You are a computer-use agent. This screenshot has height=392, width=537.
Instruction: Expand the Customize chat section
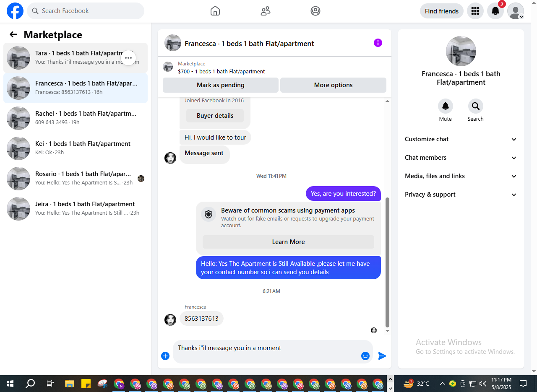[x=461, y=139]
